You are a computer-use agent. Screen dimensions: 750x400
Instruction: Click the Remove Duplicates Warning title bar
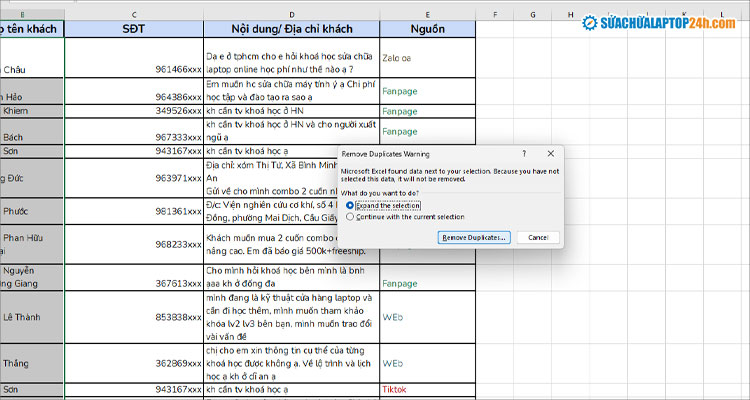point(420,155)
